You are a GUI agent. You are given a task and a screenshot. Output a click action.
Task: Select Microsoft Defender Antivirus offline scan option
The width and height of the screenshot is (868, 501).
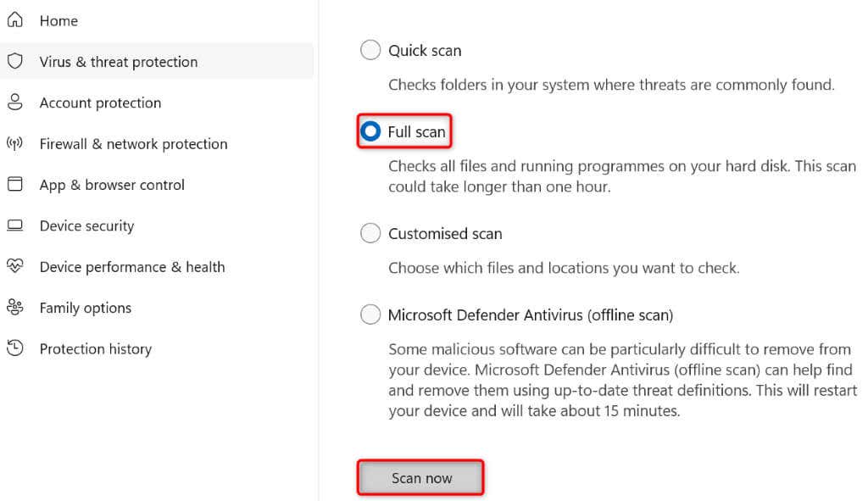(x=370, y=315)
